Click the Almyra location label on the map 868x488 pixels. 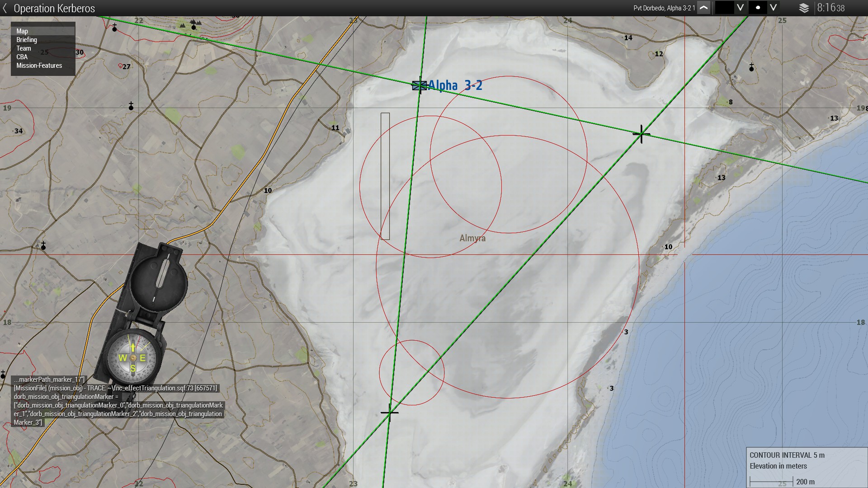[x=472, y=238]
